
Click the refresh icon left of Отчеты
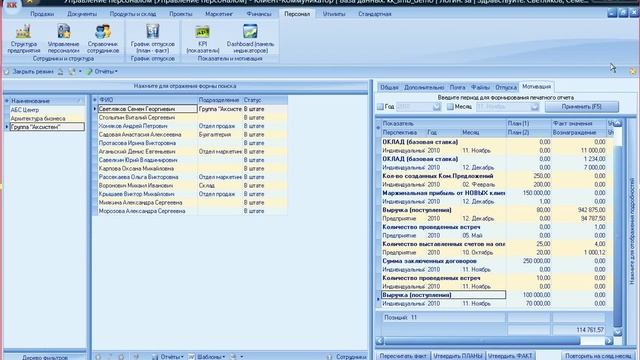pos(72,71)
